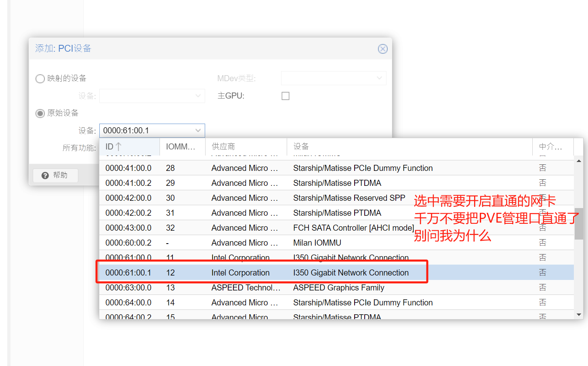This screenshot has height=366, width=588.
Task: Open the mapped device selection dropdown
Action: 197,96
